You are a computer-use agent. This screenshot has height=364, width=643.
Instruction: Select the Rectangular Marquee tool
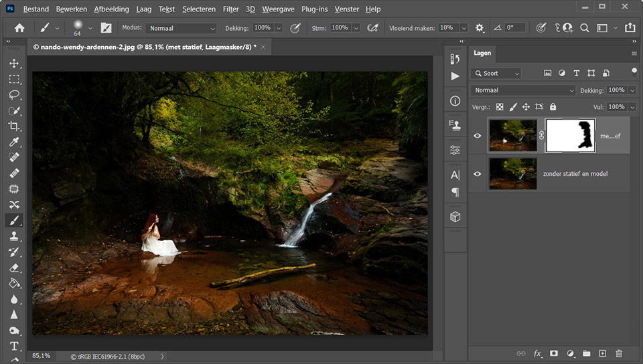point(14,79)
